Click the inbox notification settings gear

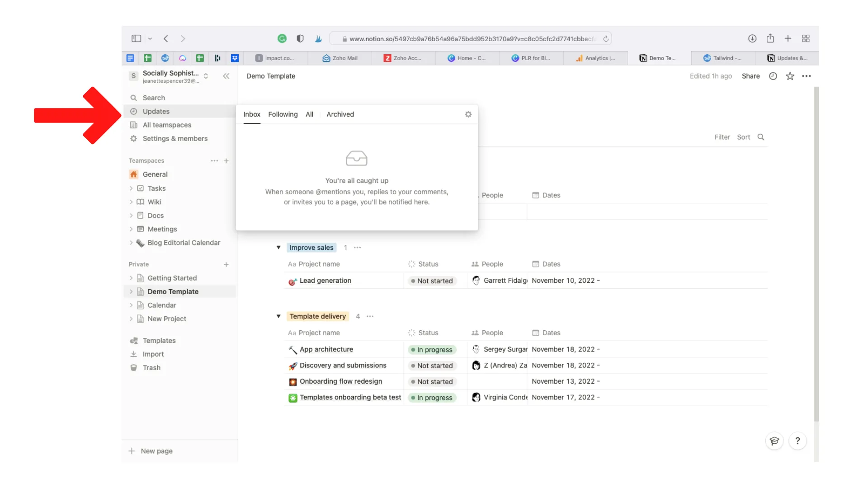click(468, 114)
